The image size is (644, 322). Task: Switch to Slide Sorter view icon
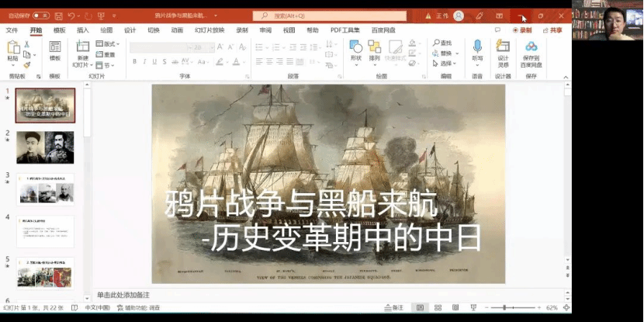[x=438, y=307]
